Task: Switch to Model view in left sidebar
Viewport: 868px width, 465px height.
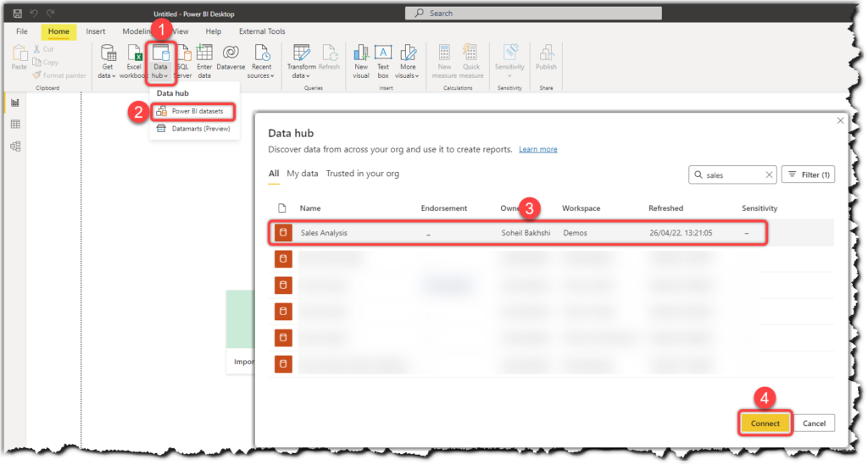Action: coord(15,147)
